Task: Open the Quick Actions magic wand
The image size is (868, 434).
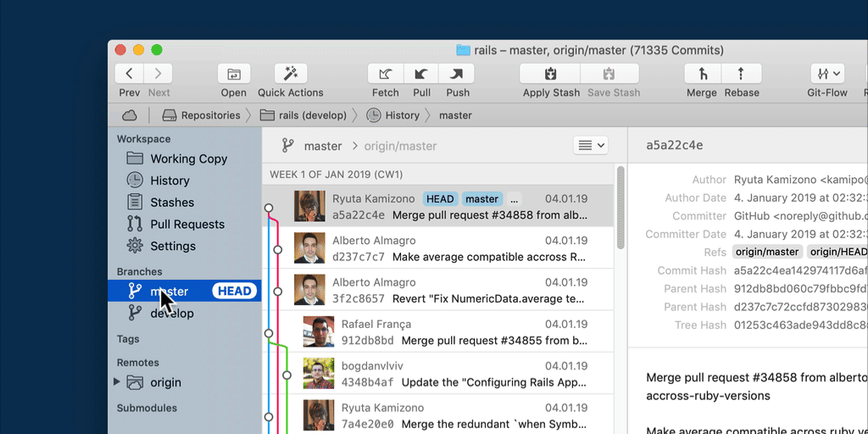Action: 290,74
